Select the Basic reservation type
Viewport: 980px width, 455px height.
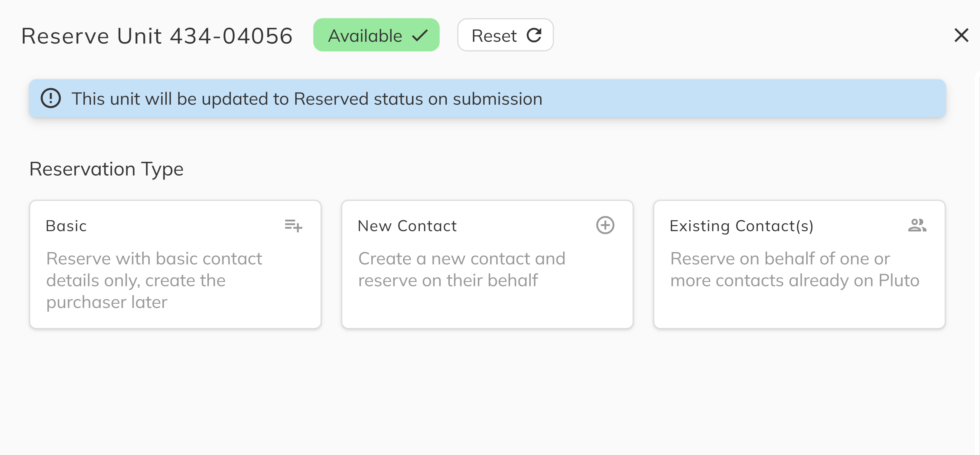pos(175,263)
